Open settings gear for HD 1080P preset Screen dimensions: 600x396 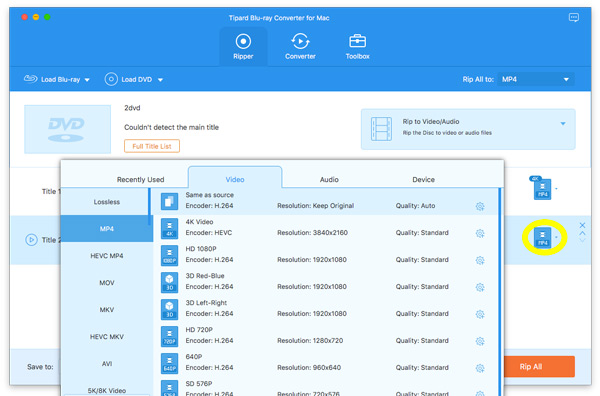480,261
